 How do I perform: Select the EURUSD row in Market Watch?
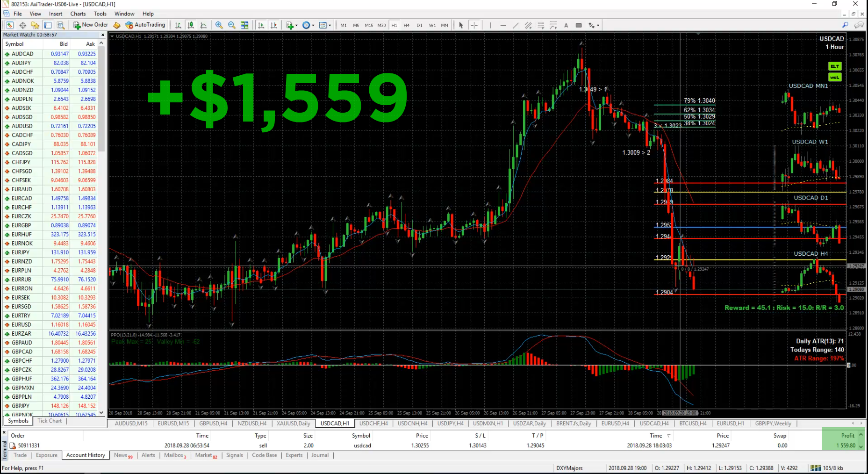click(x=22, y=324)
